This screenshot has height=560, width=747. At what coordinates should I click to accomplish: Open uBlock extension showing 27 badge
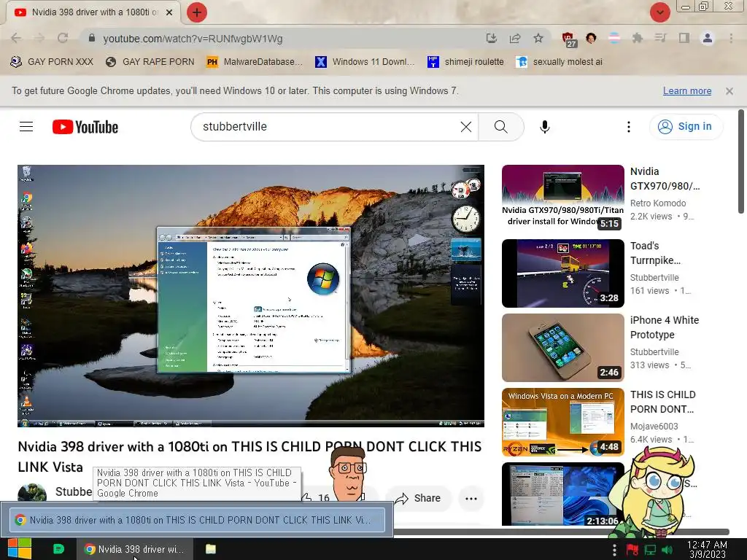(568, 39)
